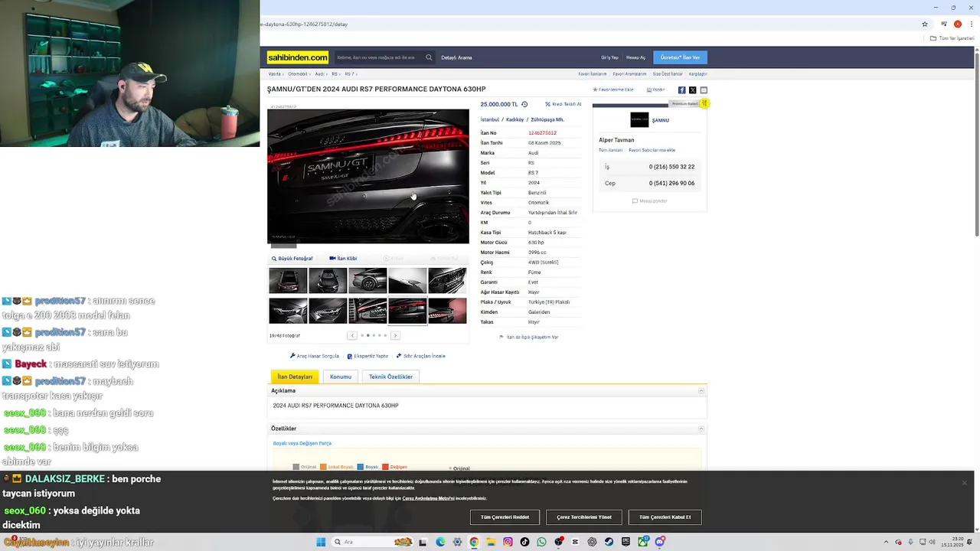Viewport: 980px width, 551px height.
Task: Open File Explorer from the taskbar
Action: tap(491, 542)
